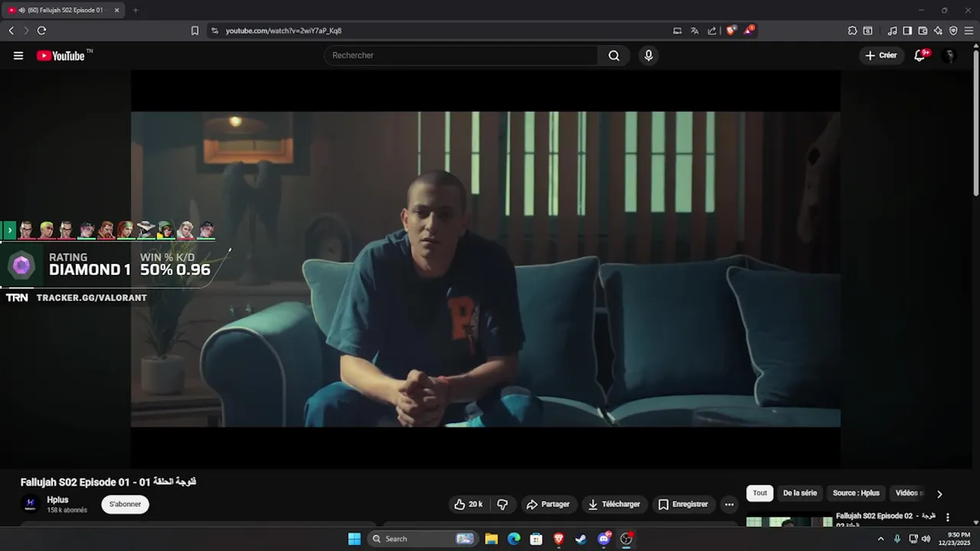Open Brave Rewards triangle icon

[749, 31]
